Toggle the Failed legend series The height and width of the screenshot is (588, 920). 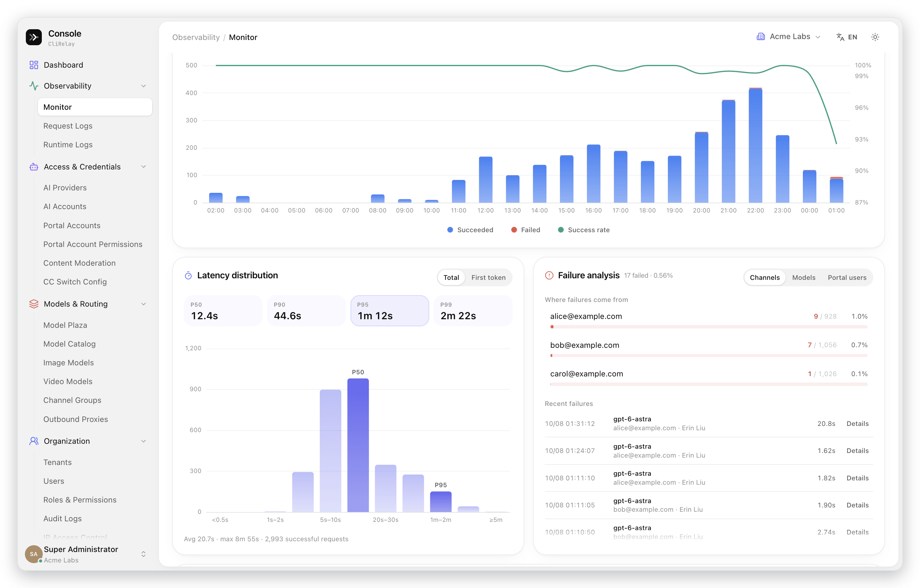click(x=526, y=230)
